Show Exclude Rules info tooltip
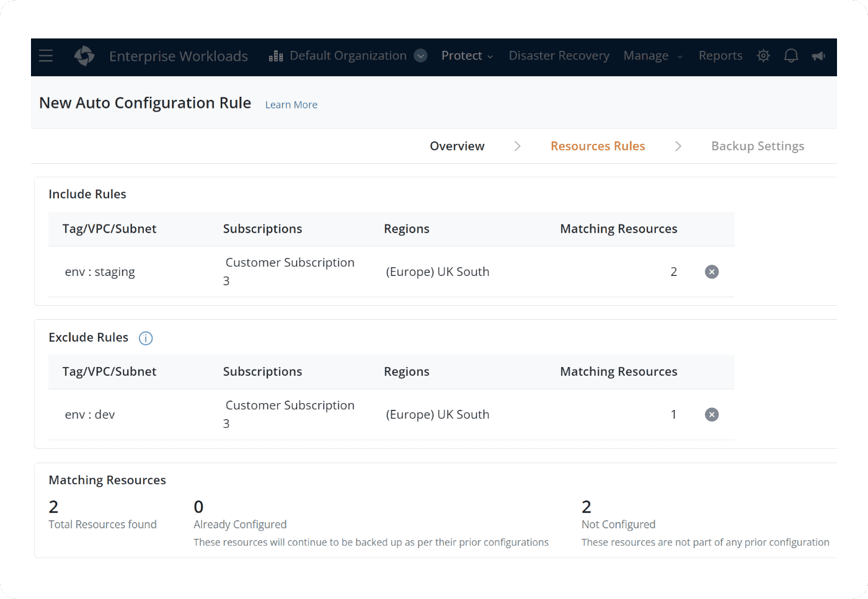 click(x=146, y=338)
